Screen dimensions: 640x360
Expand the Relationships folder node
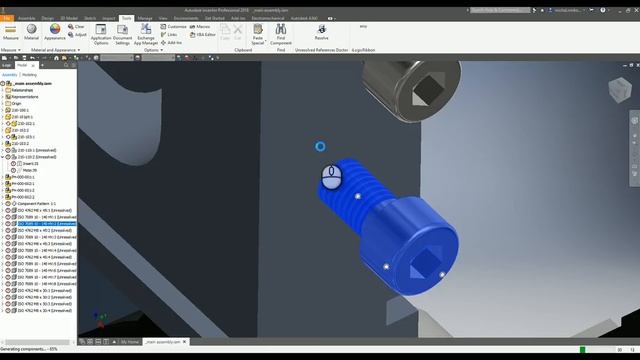click(x=2, y=90)
